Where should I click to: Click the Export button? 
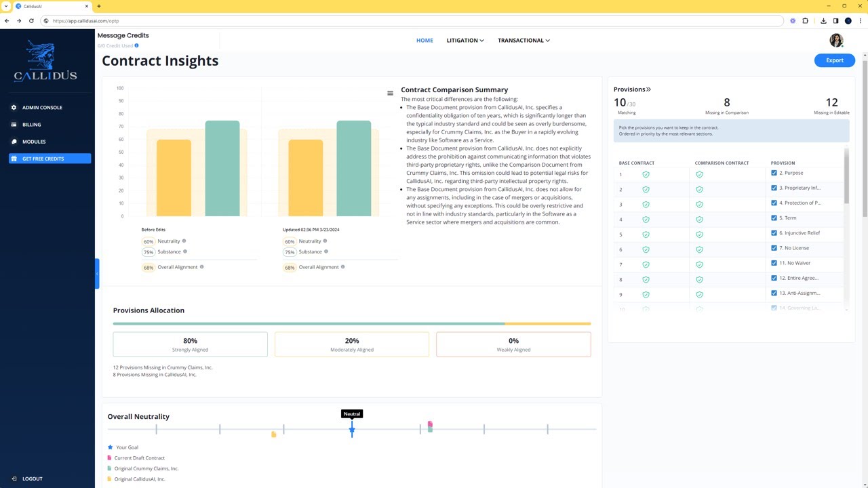click(834, 60)
